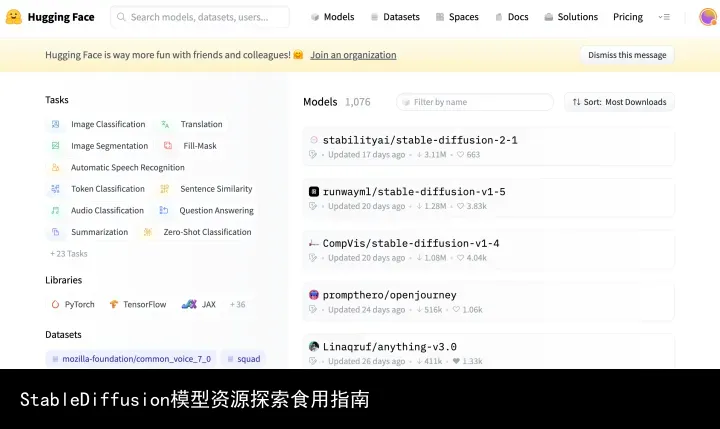
Task: Click the PyTorch flame icon
Action: click(56, 304)
